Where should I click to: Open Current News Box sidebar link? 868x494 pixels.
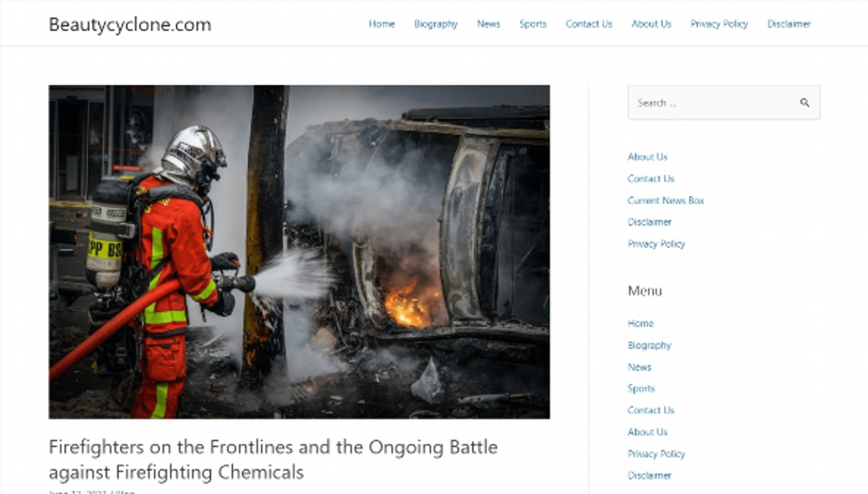666,200
